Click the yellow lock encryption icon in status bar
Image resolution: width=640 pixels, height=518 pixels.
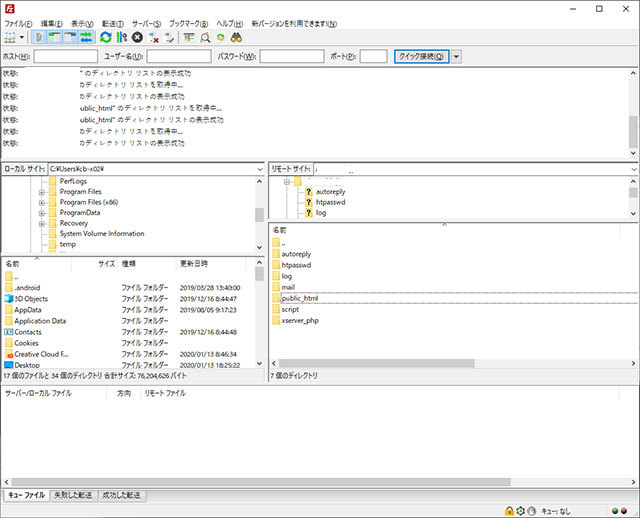tap(509, 511)
